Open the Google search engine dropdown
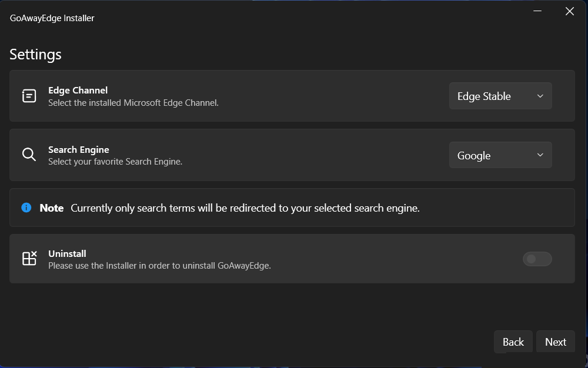The height and width of the screenshot is (368, 588). (x=500, y=155)
